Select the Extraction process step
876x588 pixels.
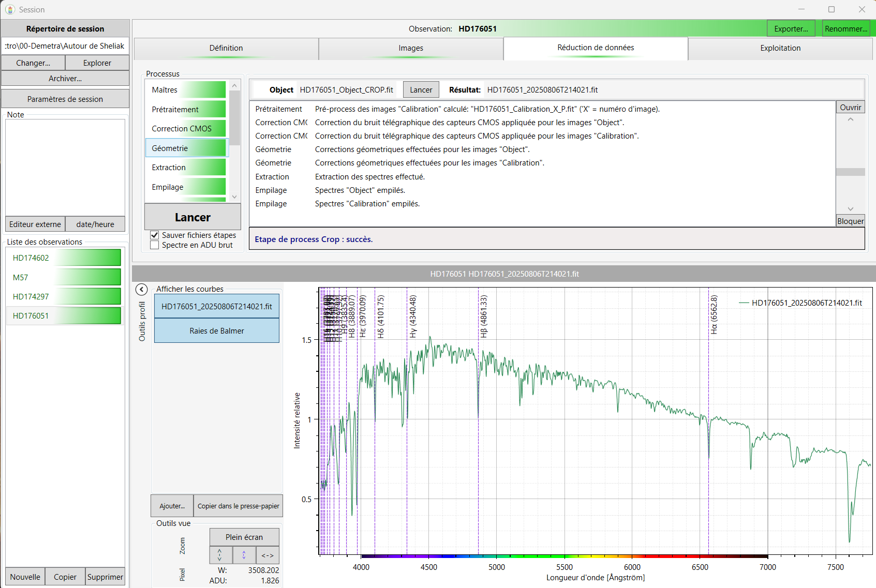click(x=186, y=168)
